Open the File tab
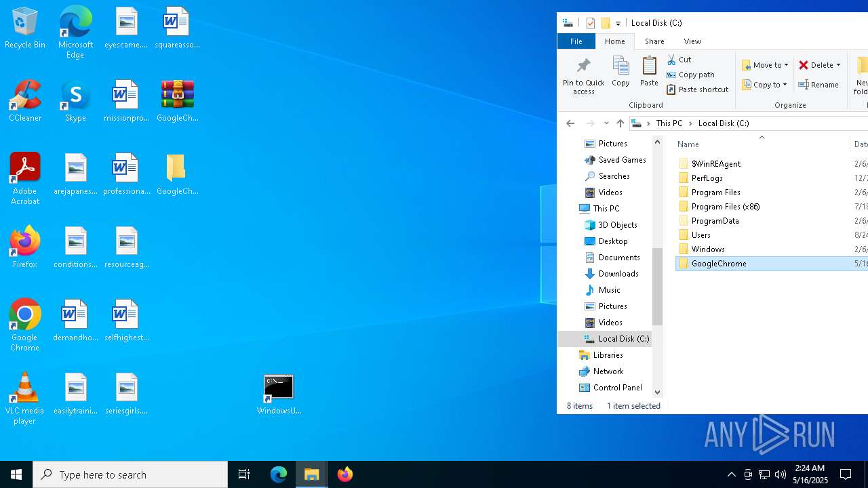Screen dimensions: 868x488 (576, 41)
